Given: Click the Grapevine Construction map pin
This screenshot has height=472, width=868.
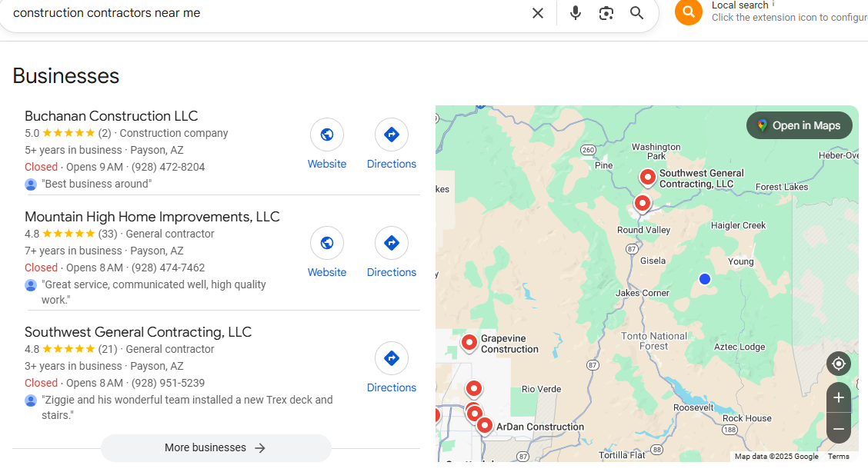Looking at the screenshot, I should click(x=469, y=342).
